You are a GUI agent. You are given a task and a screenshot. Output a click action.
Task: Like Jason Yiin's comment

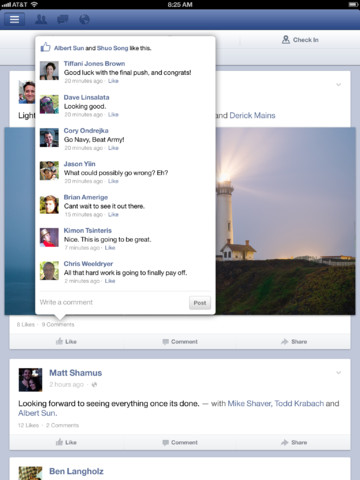[113, 181]
